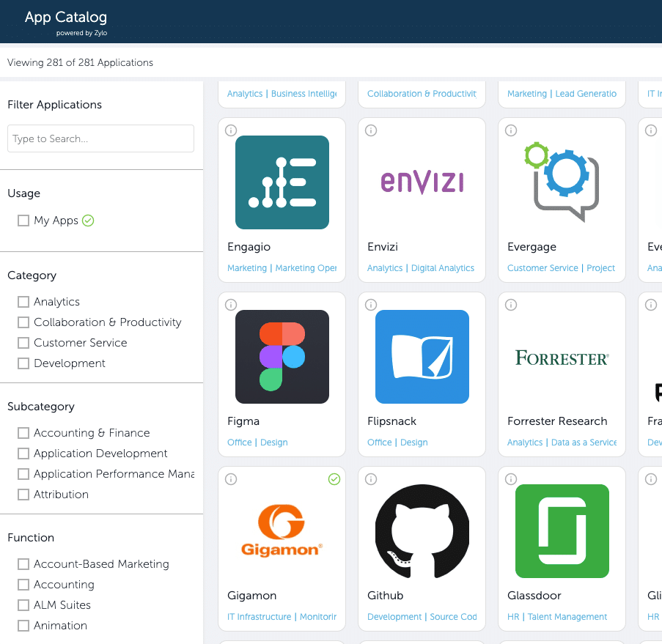662x644 pixels.
Task: Check the Customer Service category filter
Action: coord(23,343)
